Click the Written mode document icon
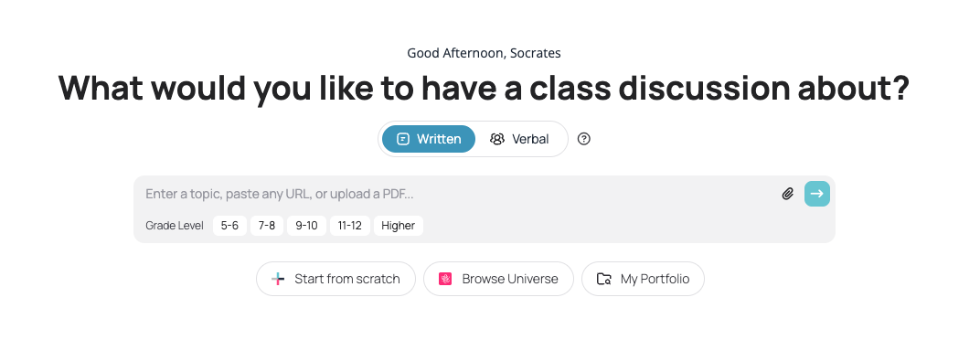The width and height of the screenshot is (980, 340). (404, 139)
